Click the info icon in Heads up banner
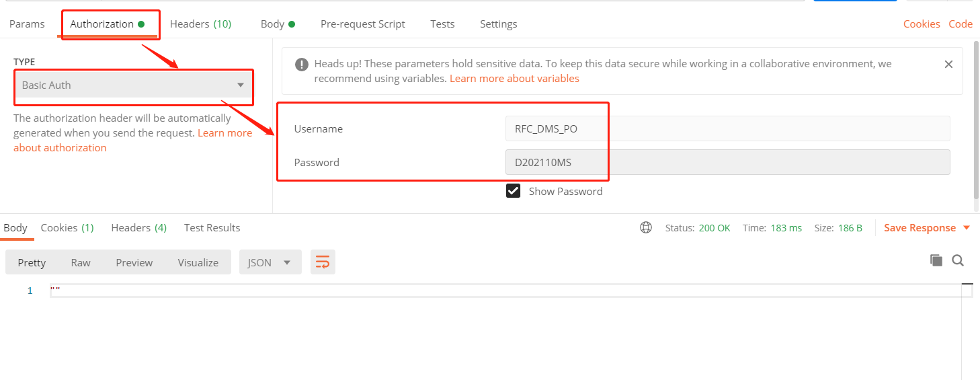Screen dimensions: 980x380 click(x=302, y=65)
